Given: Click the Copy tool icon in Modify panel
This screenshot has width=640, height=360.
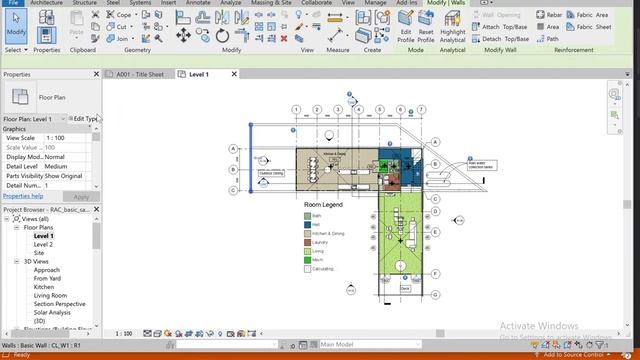Looking at the screenshot, I should click(202, 35).
